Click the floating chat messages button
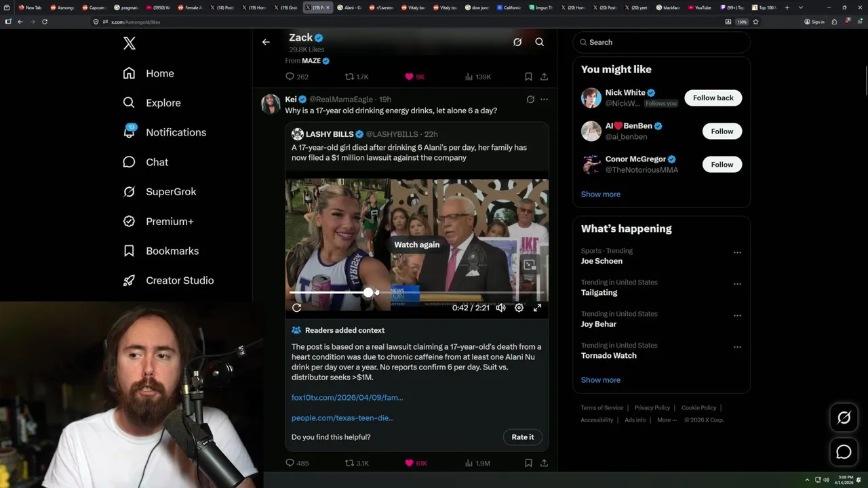The height and width of the screenshot is (488, 868). [x=844, y=452]
